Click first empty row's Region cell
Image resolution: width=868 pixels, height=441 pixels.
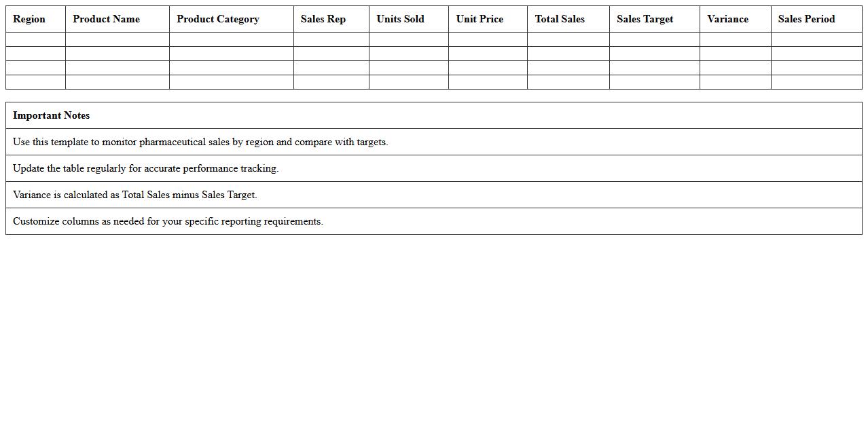(x=35, y=39)
